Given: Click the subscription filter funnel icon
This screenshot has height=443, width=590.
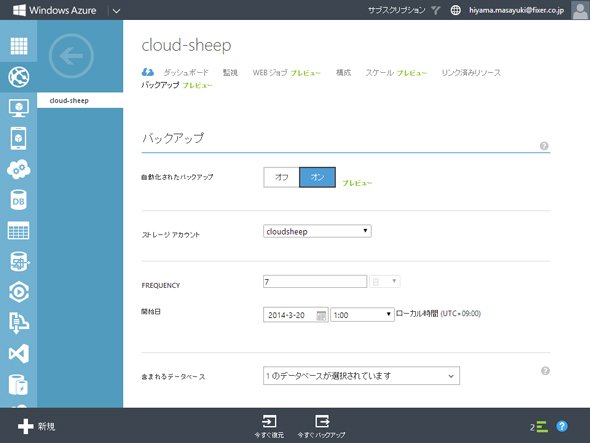Looking at the screenshot, I should click(435, 10).
